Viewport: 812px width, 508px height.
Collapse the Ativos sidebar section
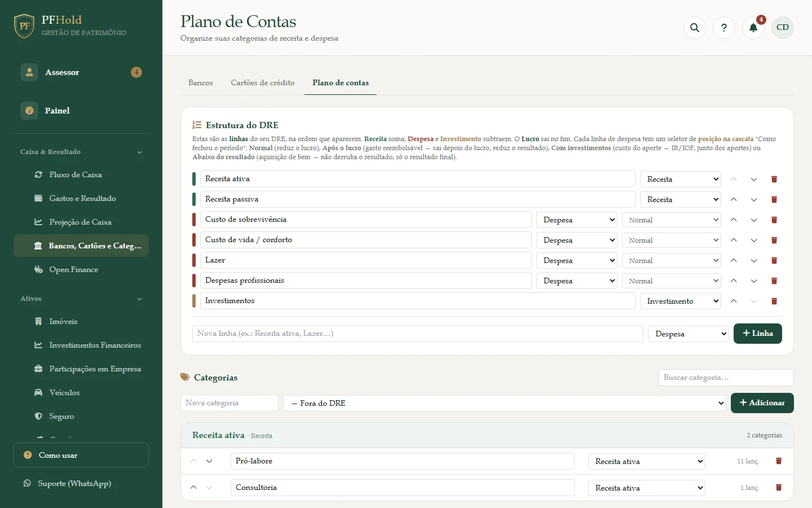click(x=81, y=299)
